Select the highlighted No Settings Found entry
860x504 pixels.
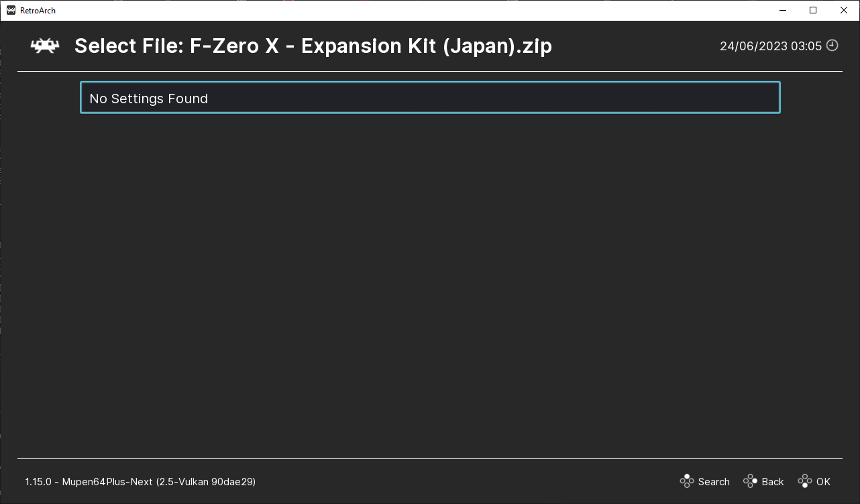click(x=430, y=98)
